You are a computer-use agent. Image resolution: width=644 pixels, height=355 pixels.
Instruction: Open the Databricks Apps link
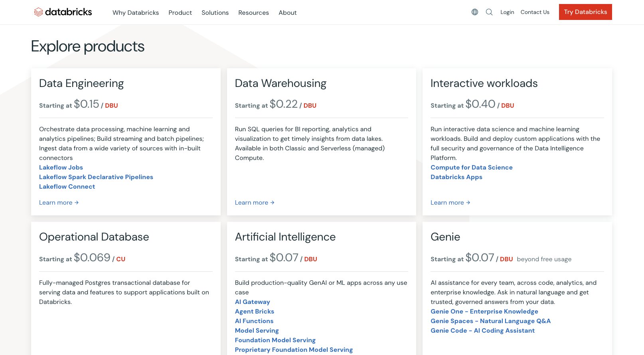pyautogui.click(x=456, y=177)
